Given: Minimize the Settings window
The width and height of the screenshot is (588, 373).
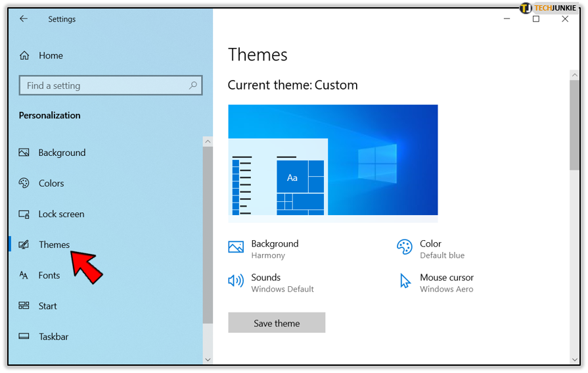Looking at the screenshot, I should tap(507, 19).
